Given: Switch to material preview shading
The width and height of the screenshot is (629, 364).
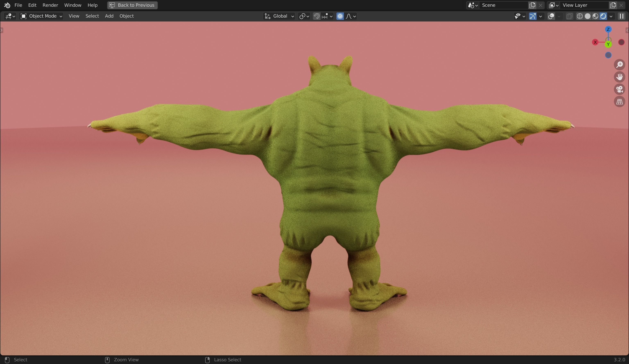Looking at the screenshot, I should coord(595,16).
